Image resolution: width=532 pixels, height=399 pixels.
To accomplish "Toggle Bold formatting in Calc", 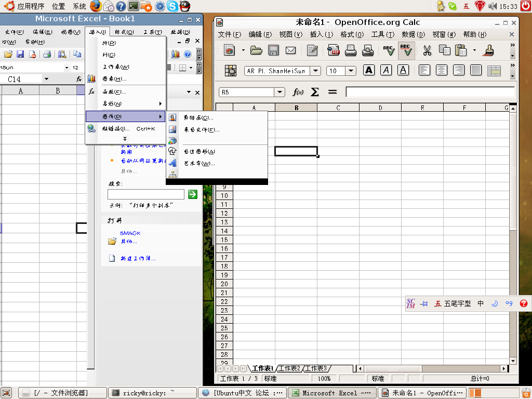I will click(369, 70).
